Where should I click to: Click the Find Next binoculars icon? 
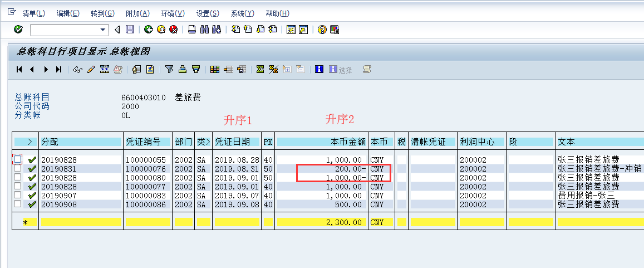[x=217, y=30]
